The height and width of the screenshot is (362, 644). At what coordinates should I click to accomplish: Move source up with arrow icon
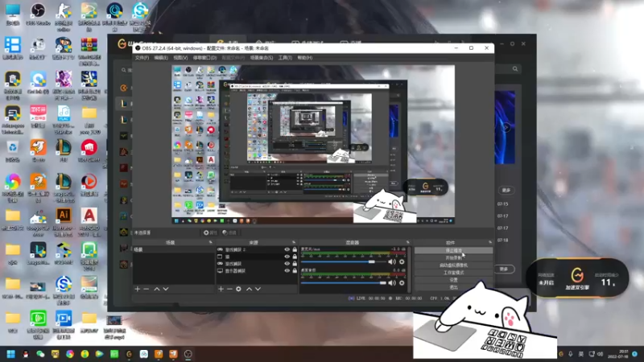pos(249,289)
